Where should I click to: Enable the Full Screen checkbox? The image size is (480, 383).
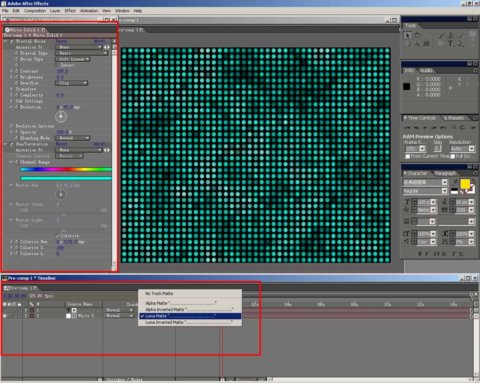453,156
